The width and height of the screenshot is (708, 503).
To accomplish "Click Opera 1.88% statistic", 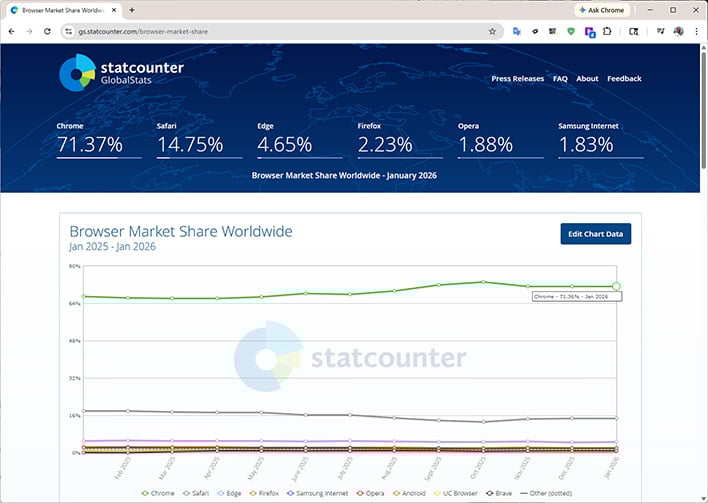I will pyautogui.click(x=500, y=140).
